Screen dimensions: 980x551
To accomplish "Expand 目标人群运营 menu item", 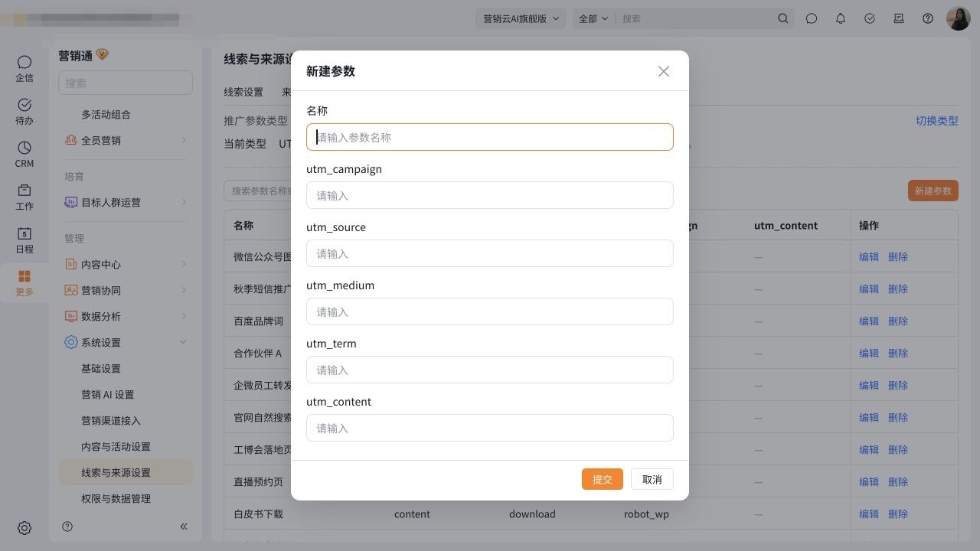I will [x=126, y=202].
